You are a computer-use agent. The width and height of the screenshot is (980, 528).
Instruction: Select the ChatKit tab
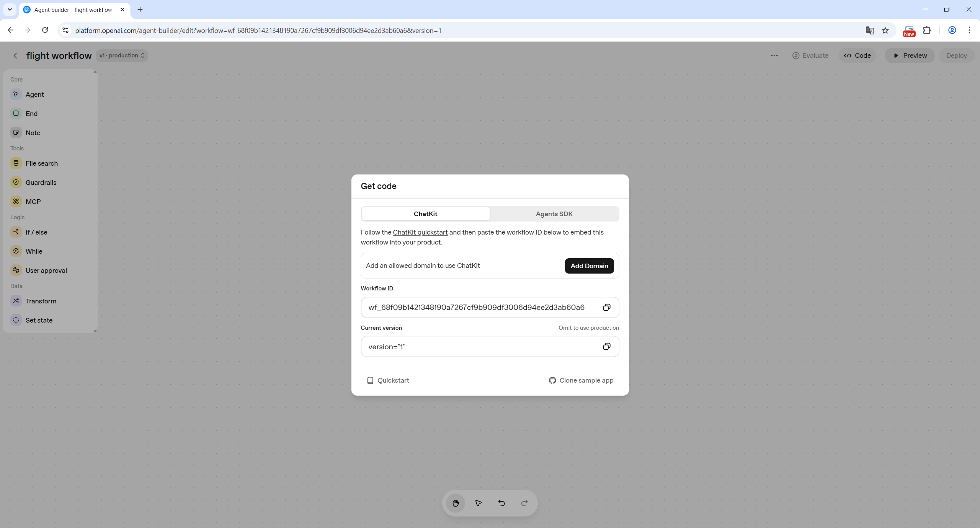(425, 214)
